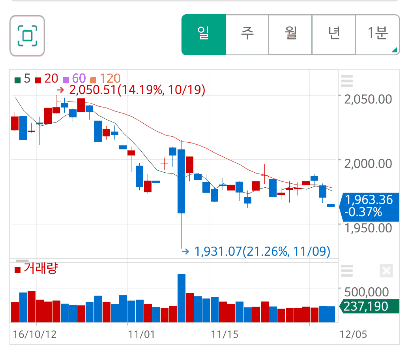Click the 1,950.00 price axis label
Image resolution: width=410 pixels, height=360 pixels.
pos(368,228)
